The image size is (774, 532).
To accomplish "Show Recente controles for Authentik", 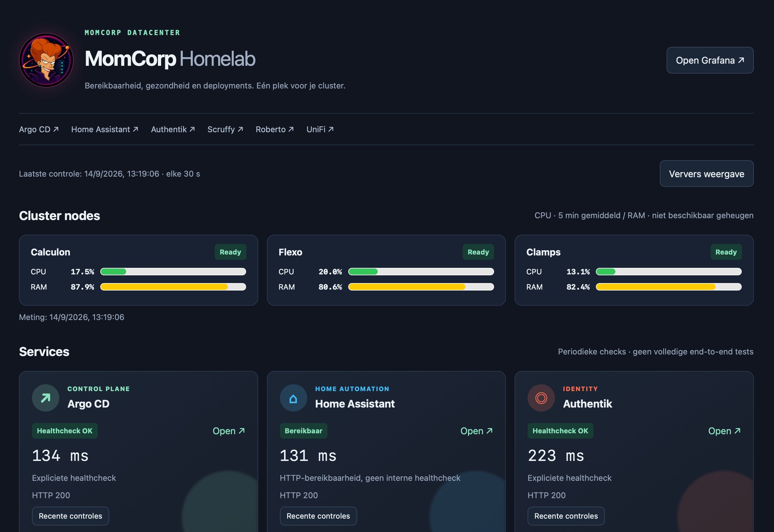I will (x=566, y=516).
